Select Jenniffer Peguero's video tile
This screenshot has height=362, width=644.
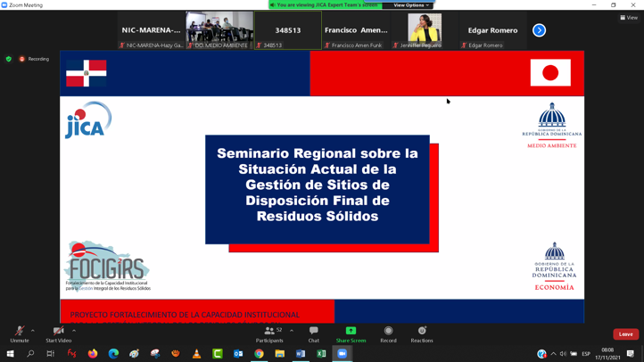click(425, 30)
